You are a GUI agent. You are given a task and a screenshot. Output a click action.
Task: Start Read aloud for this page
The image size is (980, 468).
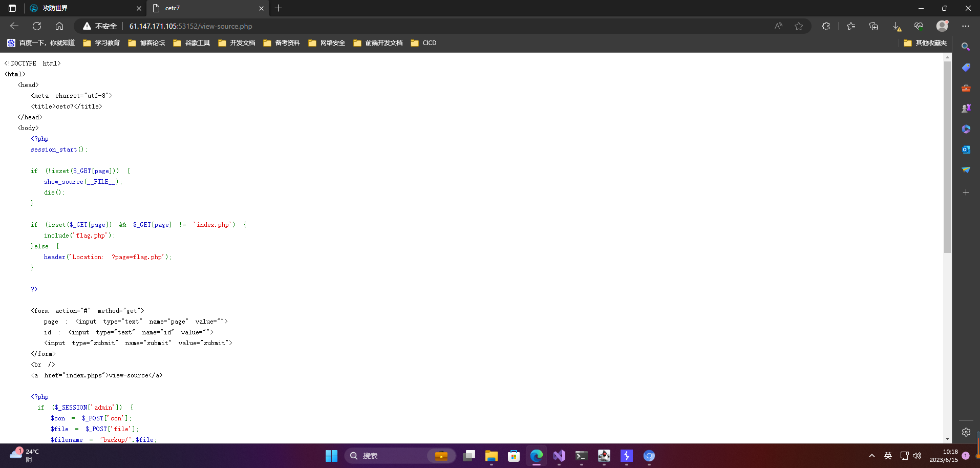click(778, 26)
